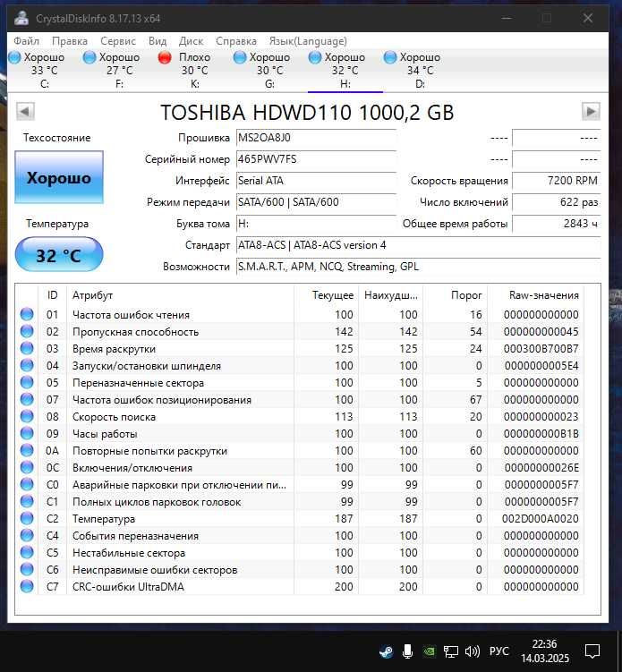The height and width of the screenshot is (672, 622).
Task: Open the Справка menu
Action: [x=236, y=41]
